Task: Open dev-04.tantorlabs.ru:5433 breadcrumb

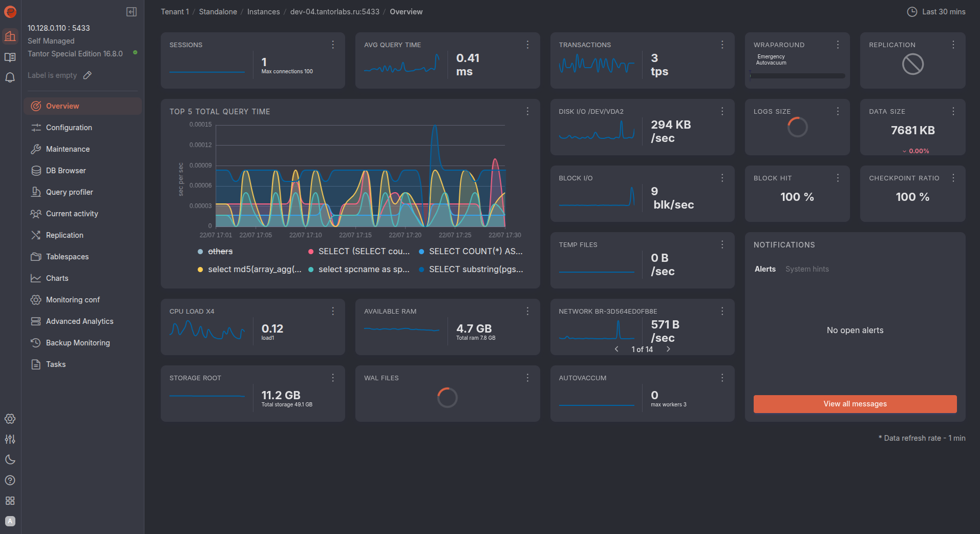Action: coord(335,12)
